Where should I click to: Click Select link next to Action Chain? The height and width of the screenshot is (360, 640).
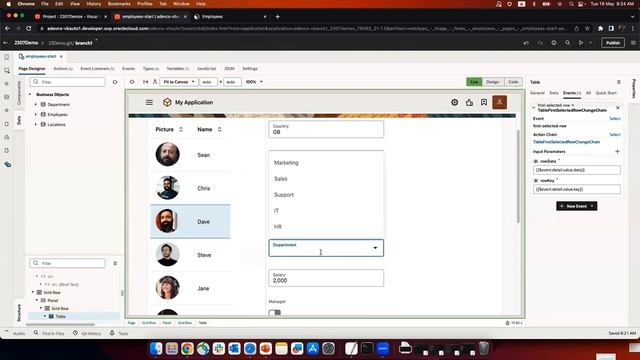click(615, 134)
